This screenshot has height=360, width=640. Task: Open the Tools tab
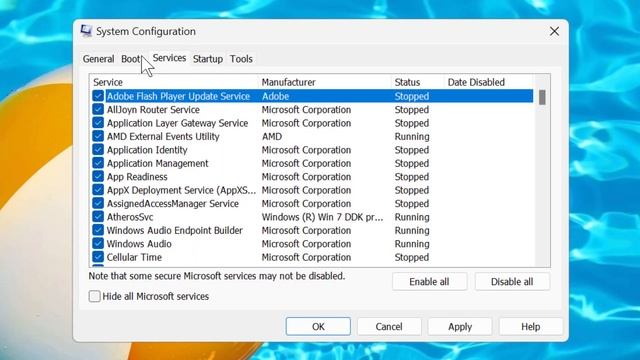point(241,59)
